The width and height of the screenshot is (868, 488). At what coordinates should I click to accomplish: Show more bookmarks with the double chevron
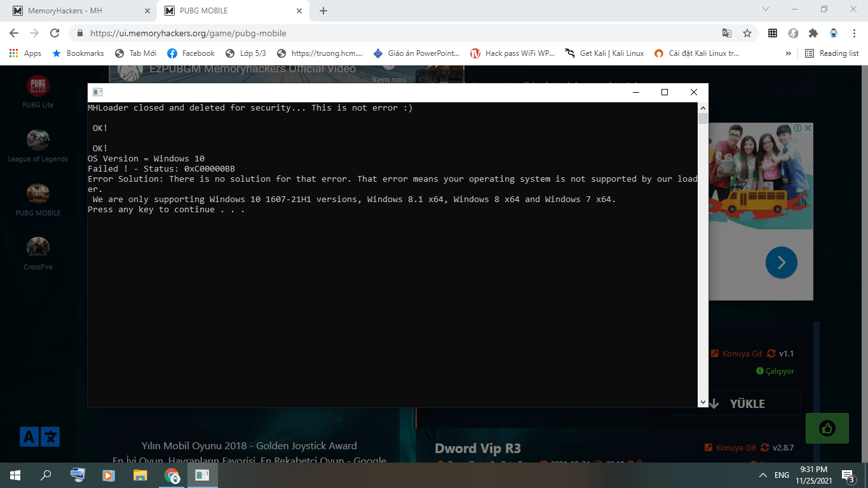(789, 53)
